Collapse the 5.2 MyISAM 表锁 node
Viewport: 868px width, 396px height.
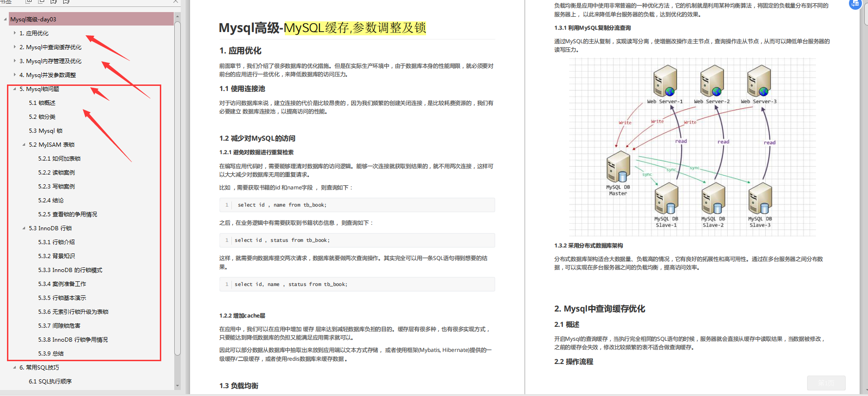[x=24, y=144]
